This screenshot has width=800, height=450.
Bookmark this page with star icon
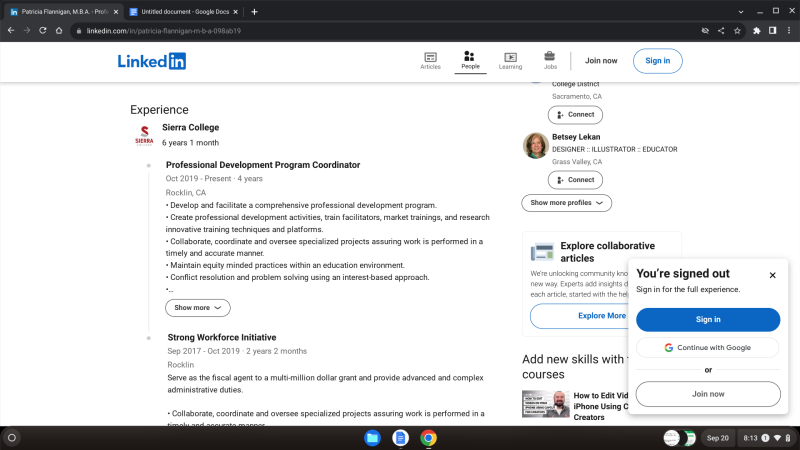[737, 31]
